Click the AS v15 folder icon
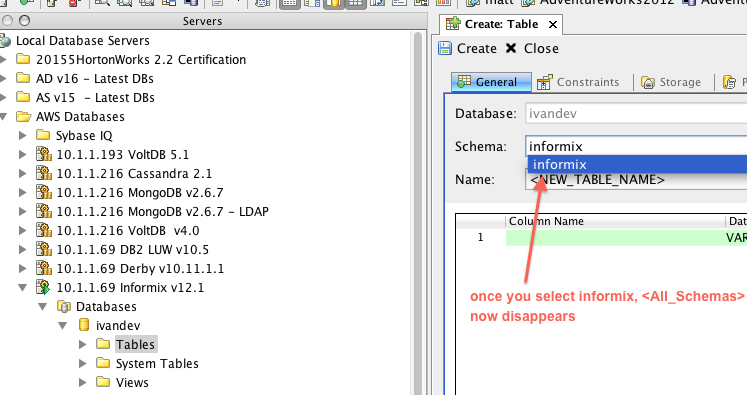The image size is (747, 395). (23, 97)
